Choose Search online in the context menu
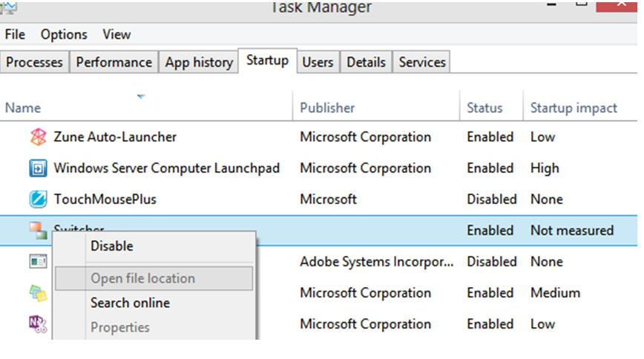Image resolution: width=644 pixels, height=359 pixels. point(154,303)
